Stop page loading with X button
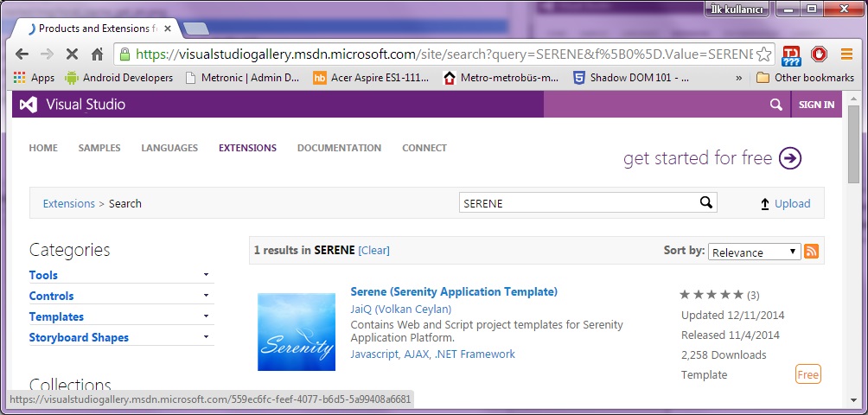 point(71,54)
